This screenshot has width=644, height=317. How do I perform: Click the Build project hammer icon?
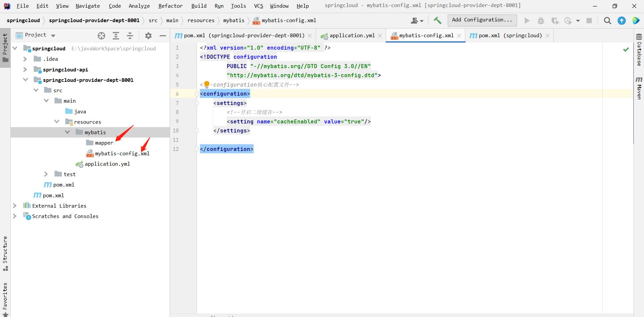(x=437, y=20)
